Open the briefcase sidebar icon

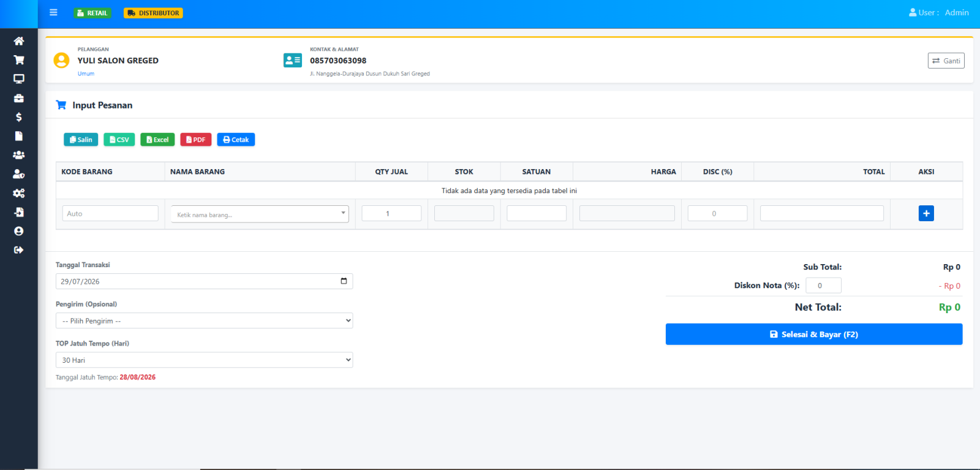pyautogui.click(x=19, y=98)
